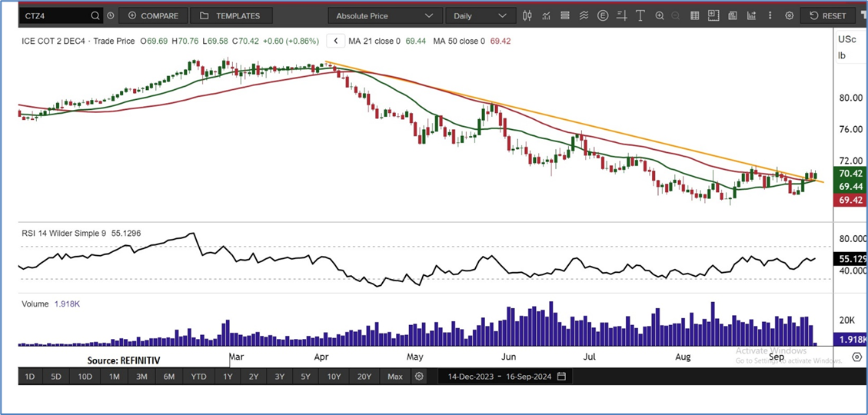The image size is (868, 415).
Task: Select the 3M period tab
Action: 141,377
